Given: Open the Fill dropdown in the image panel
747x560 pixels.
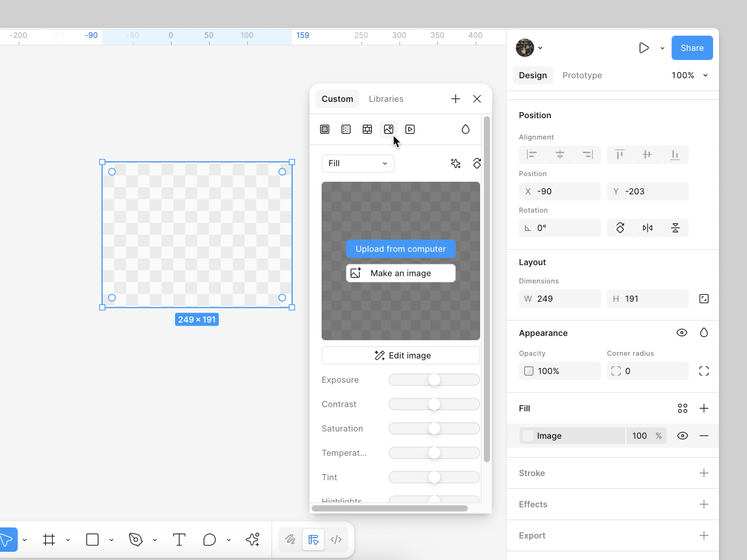Looking at the screenshot, I should tap(358, 163).
